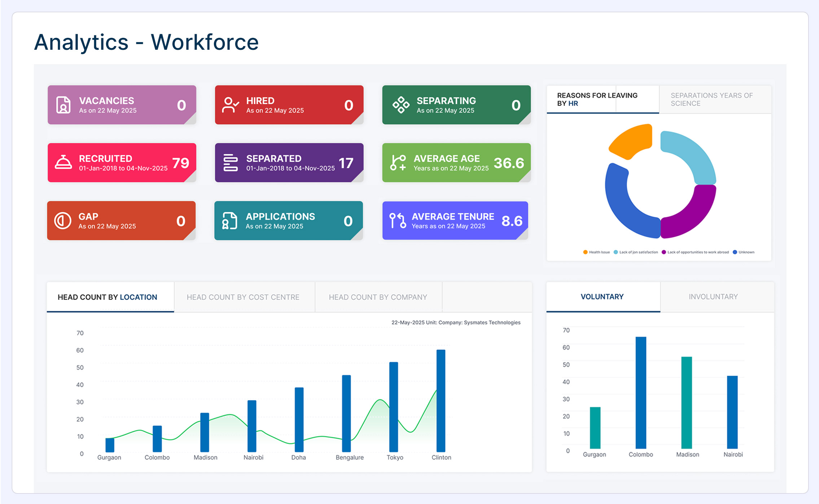
Task: Click the Recruited card bell icon
Action: point(63,163)
